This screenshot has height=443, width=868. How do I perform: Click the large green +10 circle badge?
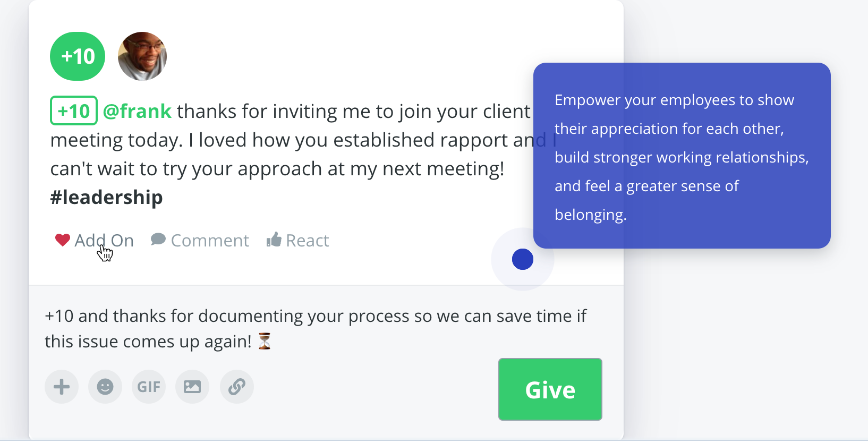78,56
